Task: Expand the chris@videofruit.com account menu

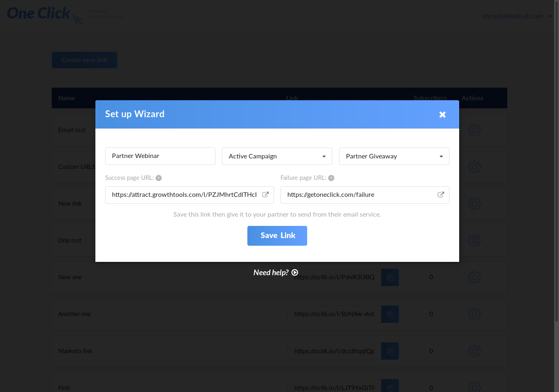Action: (x=517, y=16)
